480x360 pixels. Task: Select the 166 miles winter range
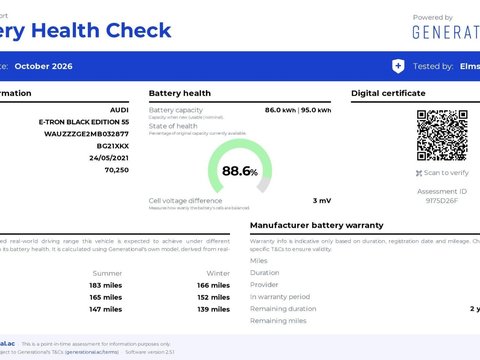tap(213, 285)
